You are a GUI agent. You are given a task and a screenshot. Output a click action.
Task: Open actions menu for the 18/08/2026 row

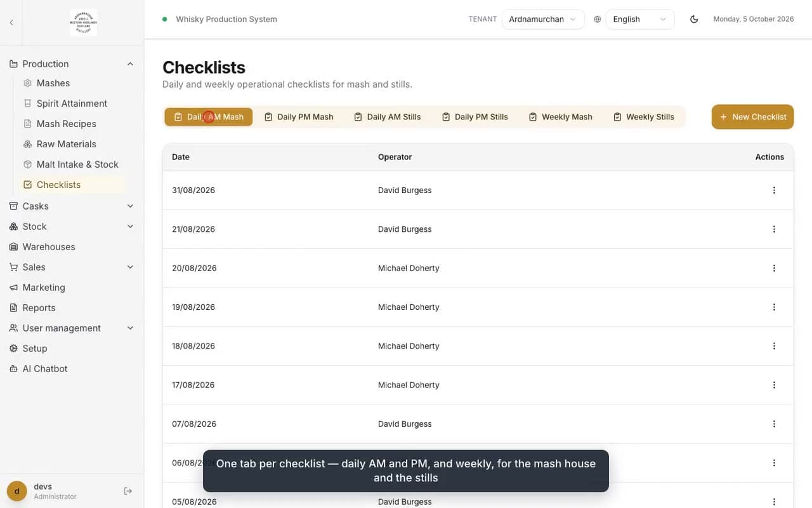(774, 346)
